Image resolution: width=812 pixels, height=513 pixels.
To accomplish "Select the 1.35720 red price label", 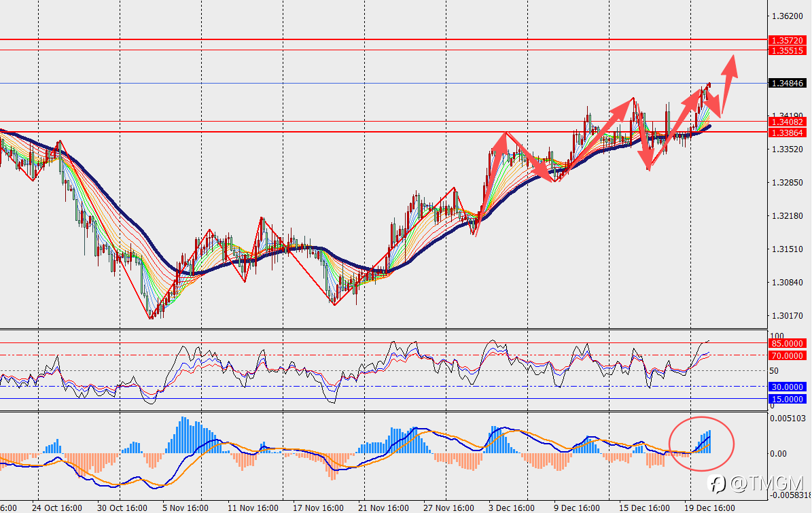I will click(x=787, y=40).
